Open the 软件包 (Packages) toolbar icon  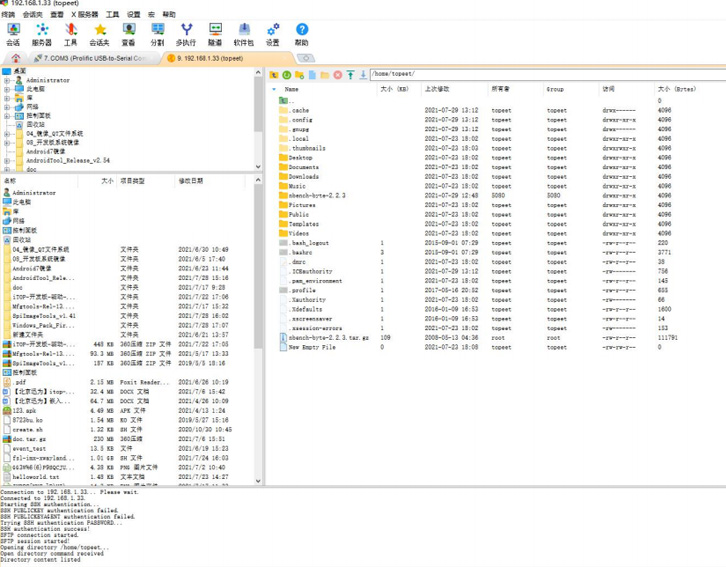point(244,35)
